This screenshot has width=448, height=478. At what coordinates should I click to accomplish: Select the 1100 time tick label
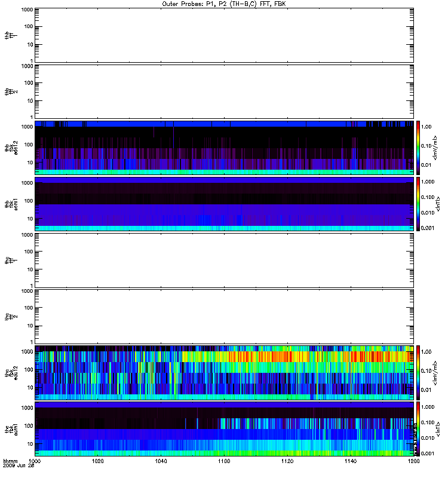click(224, 462)
